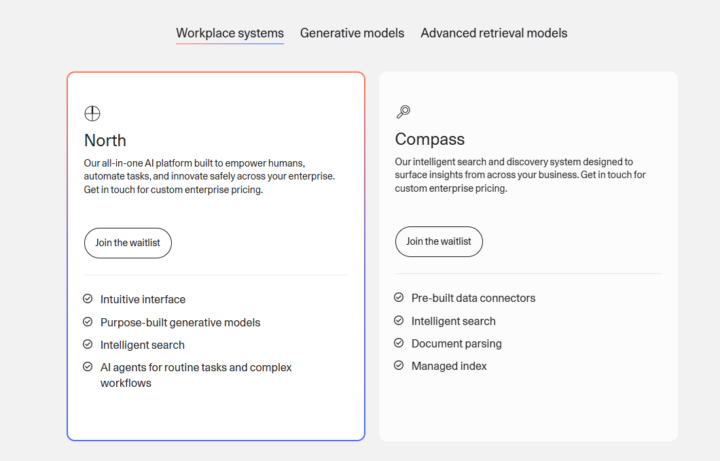Image resolution: width=720 pixels, height=461 pixels.
Task: Join the waitlist for Compass
Action: [439, 242]
